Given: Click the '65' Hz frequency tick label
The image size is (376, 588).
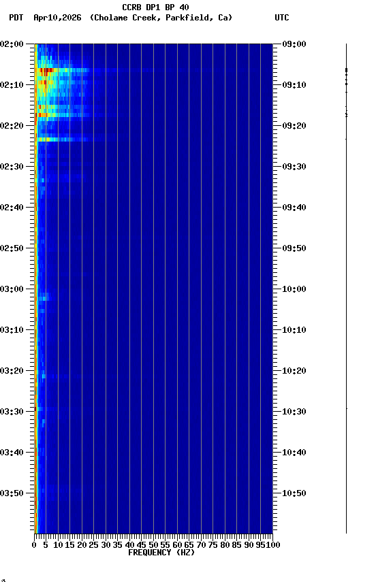Looking at the screenshot, I should click(x=189, y=545).
